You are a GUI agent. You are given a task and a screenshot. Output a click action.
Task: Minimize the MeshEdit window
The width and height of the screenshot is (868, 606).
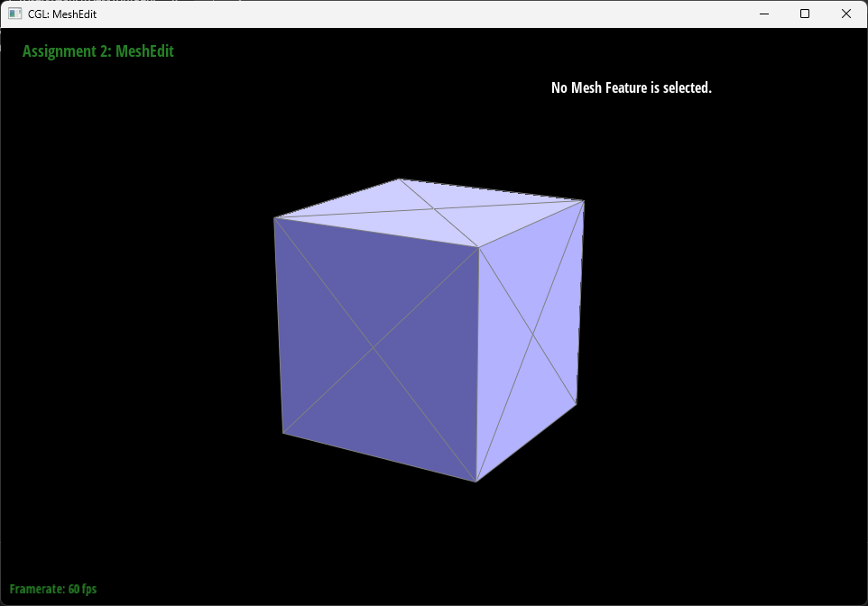point(764,14)
